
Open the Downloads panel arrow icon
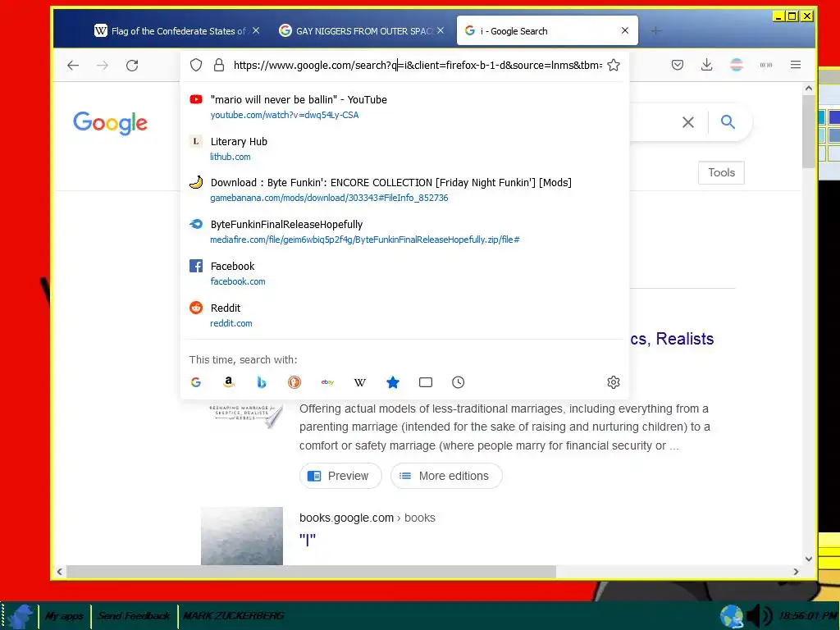[706, 66]
